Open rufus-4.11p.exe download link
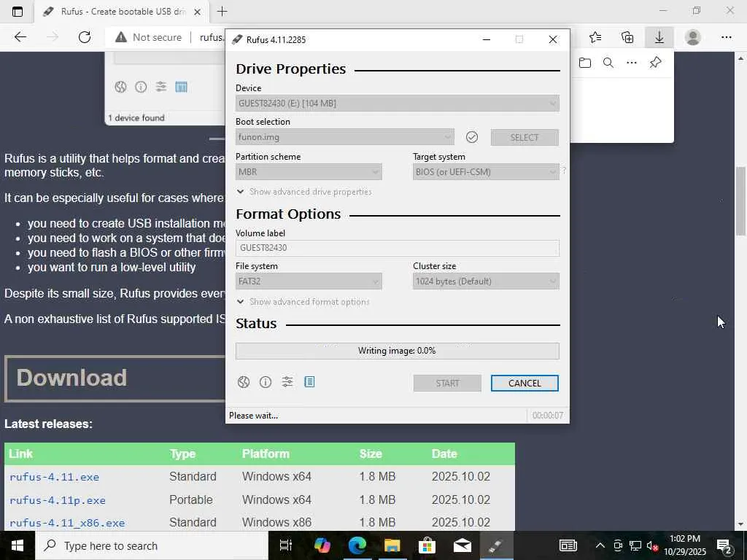This screenshot has height=560, width=747. click(x=58, y=500)
